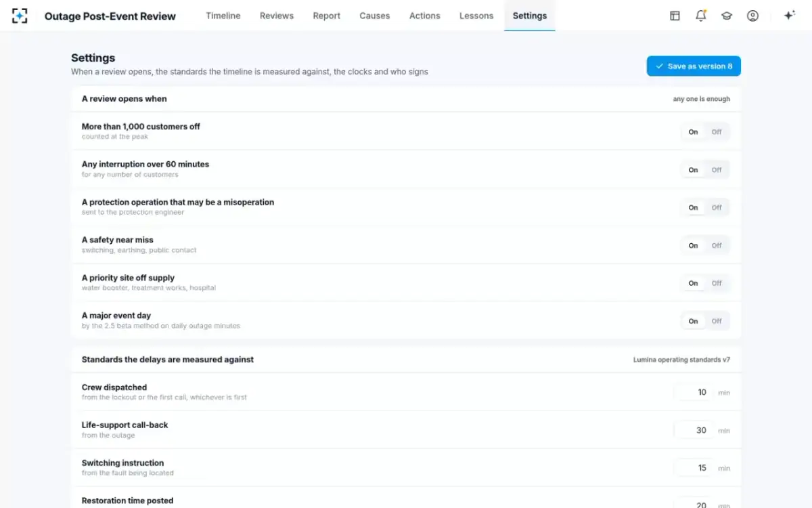This screenshot has height=508, width=812.
Task: Edit Life-support call-back minutes field
Action: coord(694,430)
